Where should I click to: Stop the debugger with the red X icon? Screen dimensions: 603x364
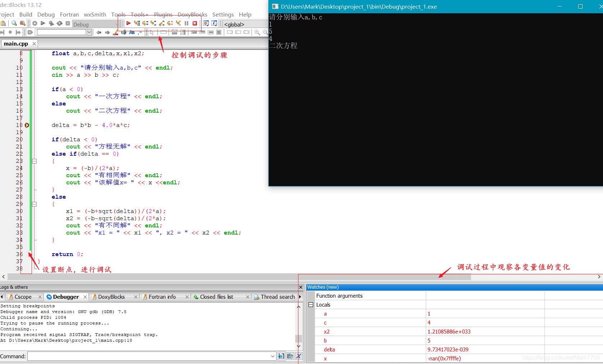coord(195,23)
